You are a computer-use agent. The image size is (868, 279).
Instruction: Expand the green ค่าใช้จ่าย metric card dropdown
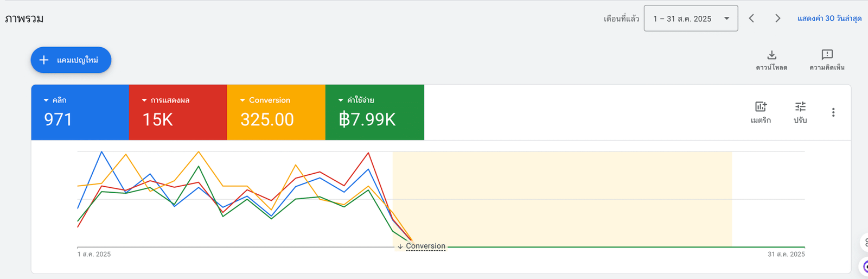pos(341,100)
